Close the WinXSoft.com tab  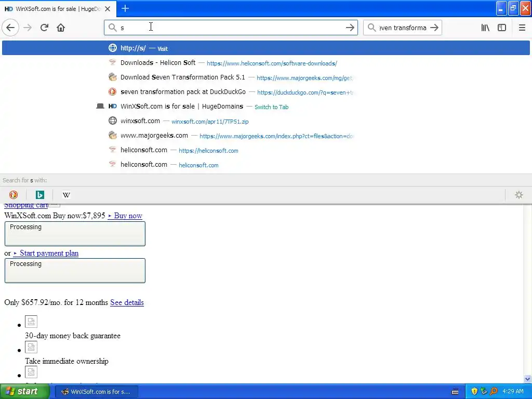108,9
